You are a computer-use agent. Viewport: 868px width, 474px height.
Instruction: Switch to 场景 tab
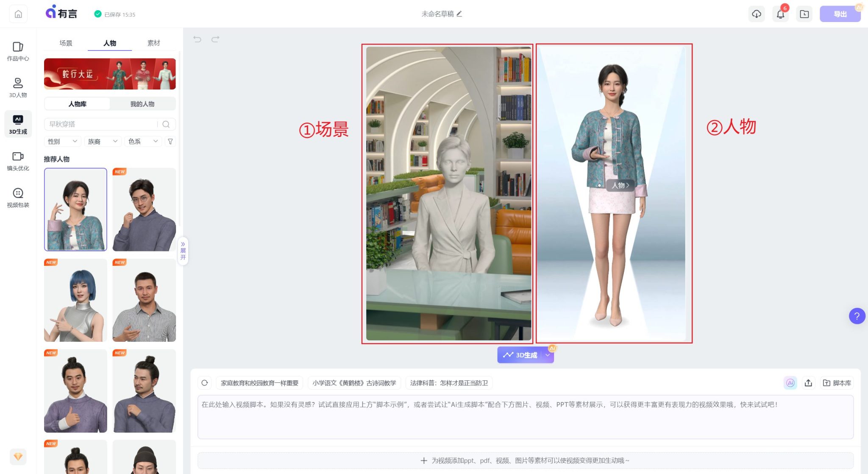66,43
